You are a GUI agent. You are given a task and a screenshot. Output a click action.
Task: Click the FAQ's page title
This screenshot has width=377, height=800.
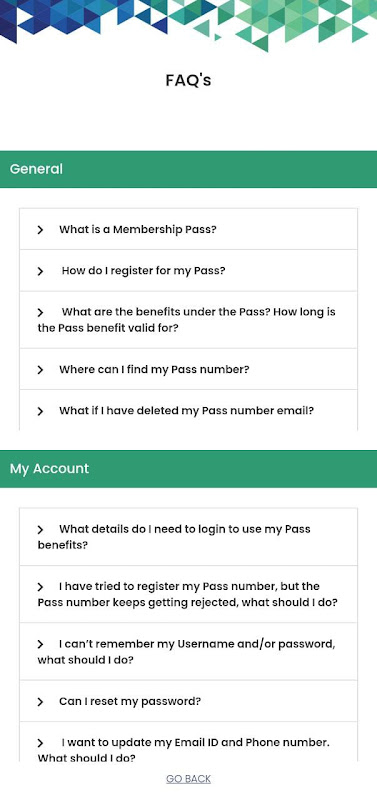point(188,80)
